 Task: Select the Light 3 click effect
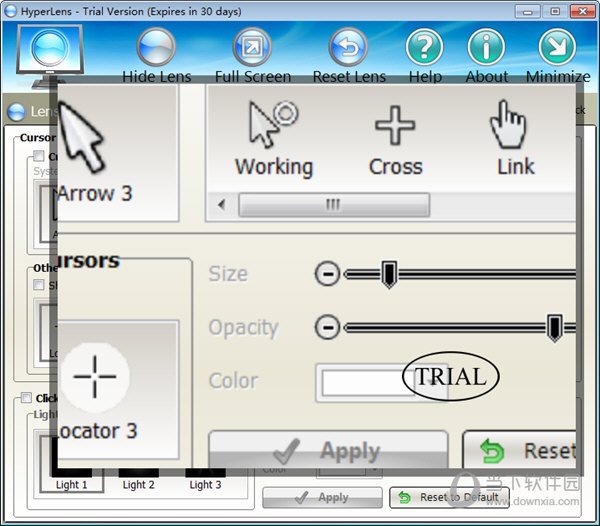click(x=205, y=481)
